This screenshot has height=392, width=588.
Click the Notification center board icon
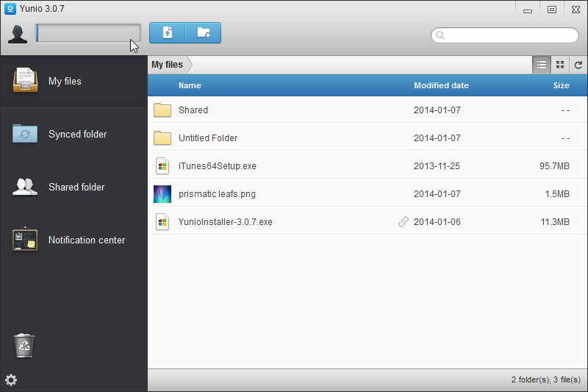point(25,239)
